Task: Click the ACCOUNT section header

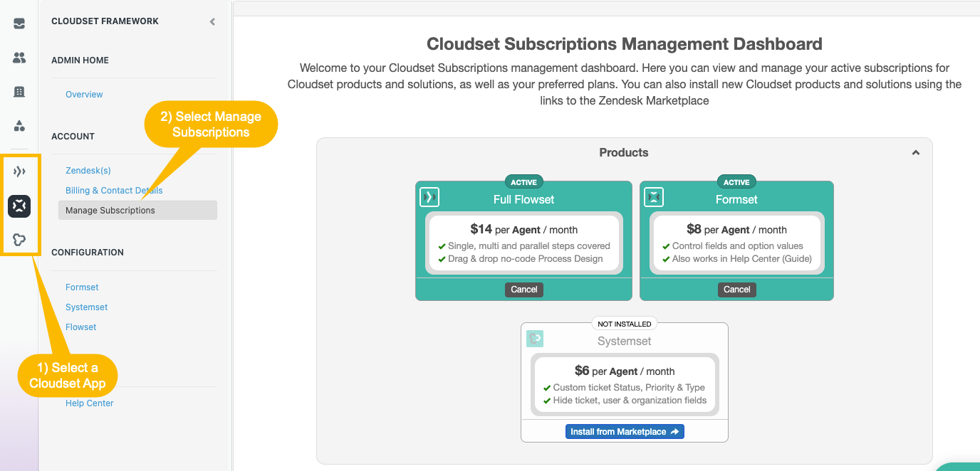Action: 73,137
